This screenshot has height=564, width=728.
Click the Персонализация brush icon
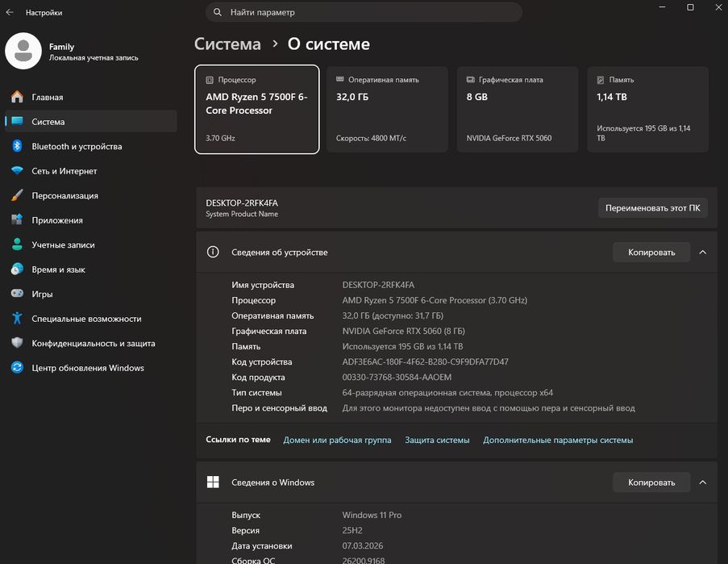click(17, 195)
